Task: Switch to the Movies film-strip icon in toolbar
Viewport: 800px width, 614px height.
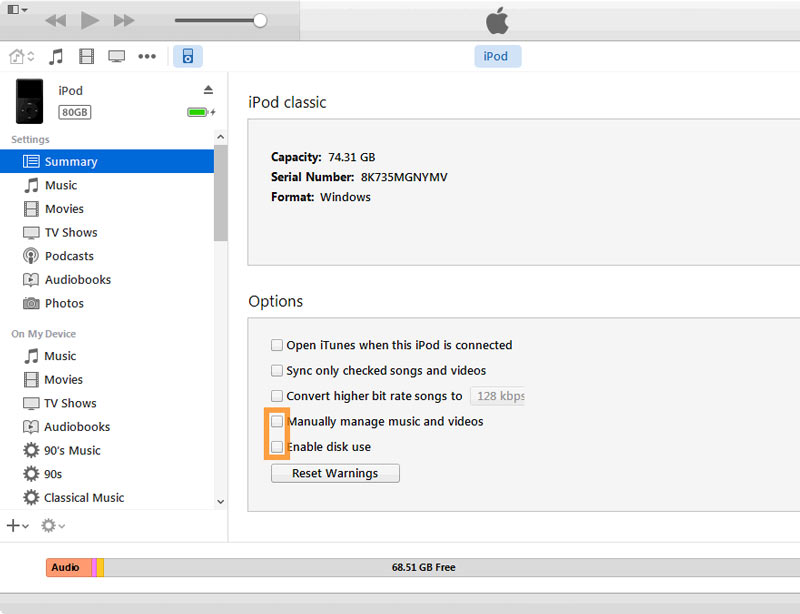Action: [86, 56]
